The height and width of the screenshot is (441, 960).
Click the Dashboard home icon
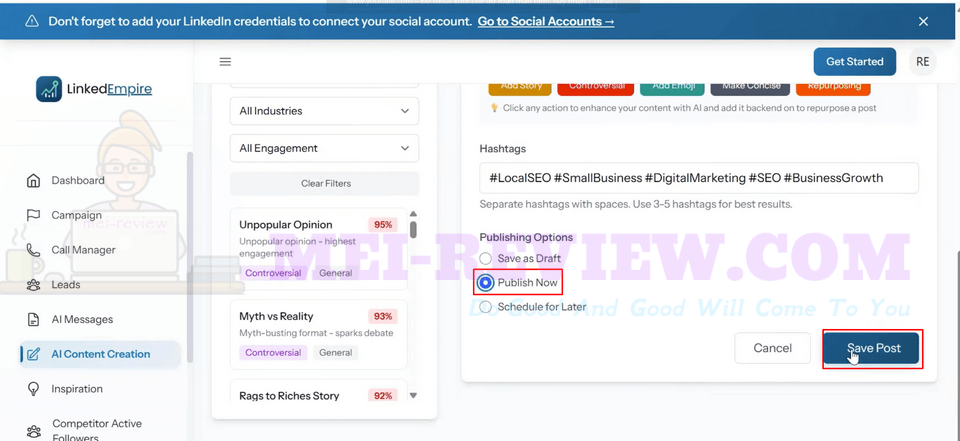34,181
